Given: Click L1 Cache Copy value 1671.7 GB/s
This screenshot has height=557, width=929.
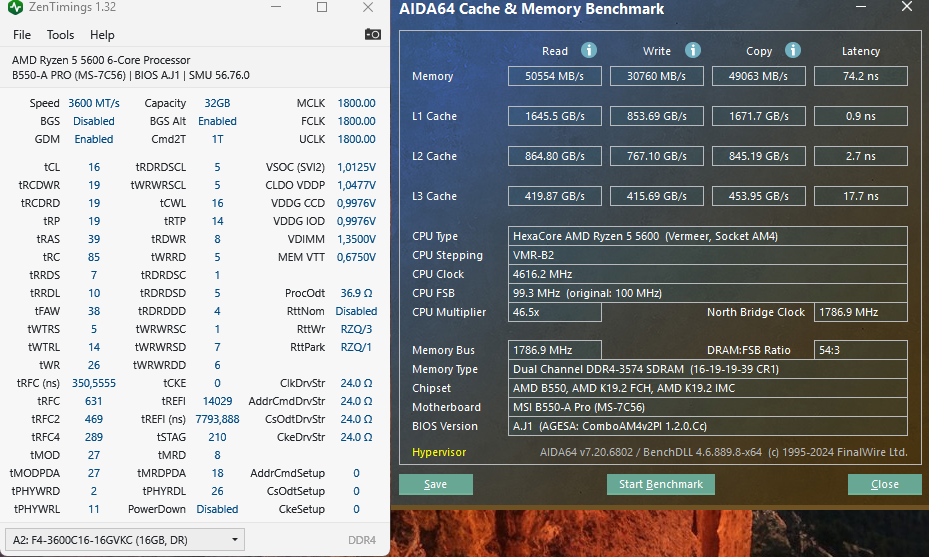Looking at the screenshot, I should click(758, 116).
